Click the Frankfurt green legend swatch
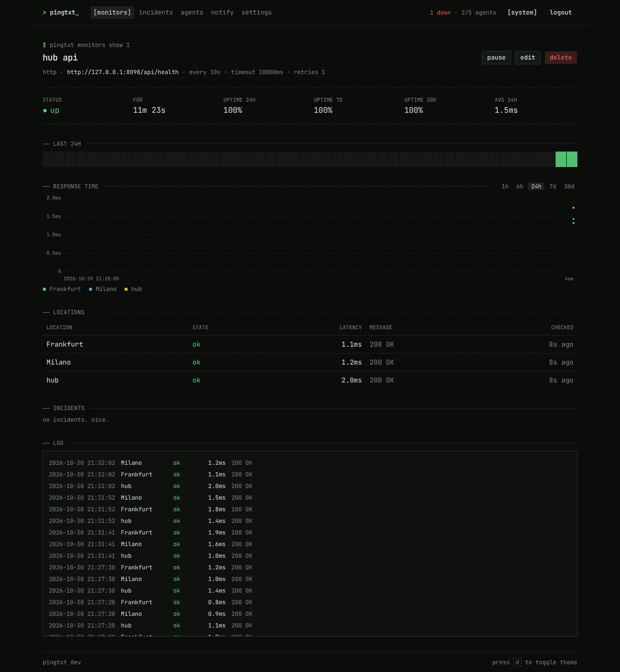 [45, 289]
